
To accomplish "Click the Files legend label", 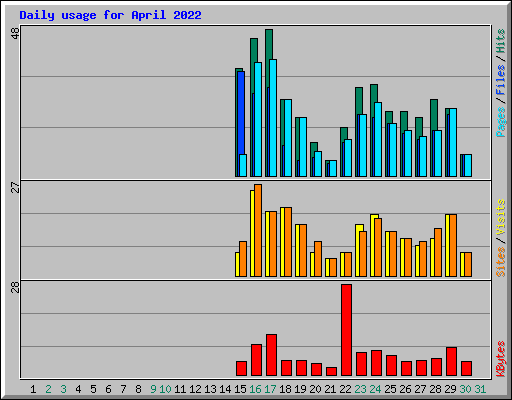I will coord(500,80).
